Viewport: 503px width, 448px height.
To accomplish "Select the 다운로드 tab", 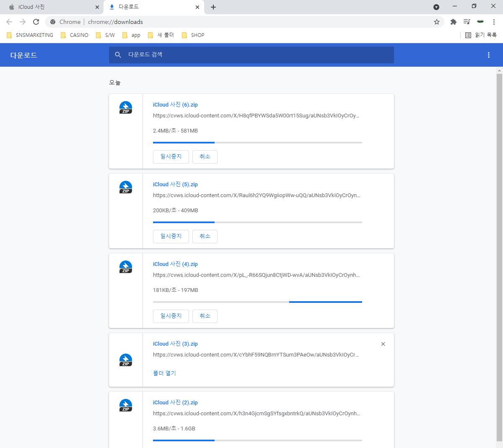I will [x=154, y=7].
